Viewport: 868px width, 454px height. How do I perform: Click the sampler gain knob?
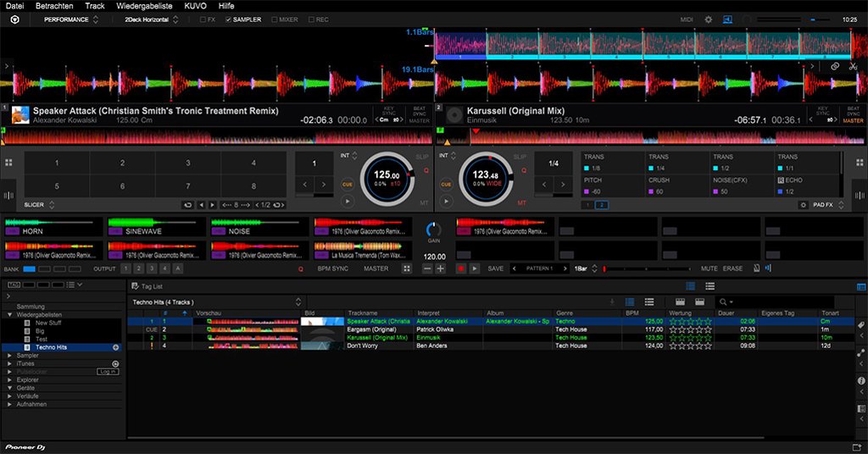(x=433, y=230)
